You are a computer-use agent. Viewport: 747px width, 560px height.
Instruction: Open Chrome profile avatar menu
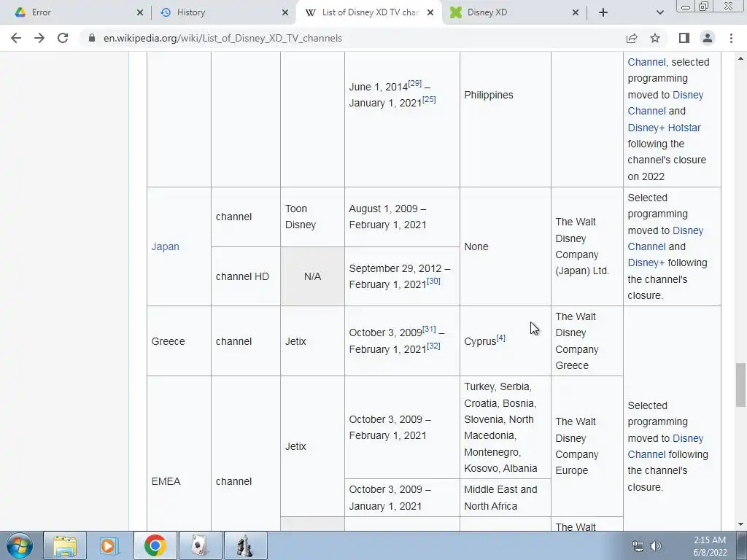[x=708, y=38]
